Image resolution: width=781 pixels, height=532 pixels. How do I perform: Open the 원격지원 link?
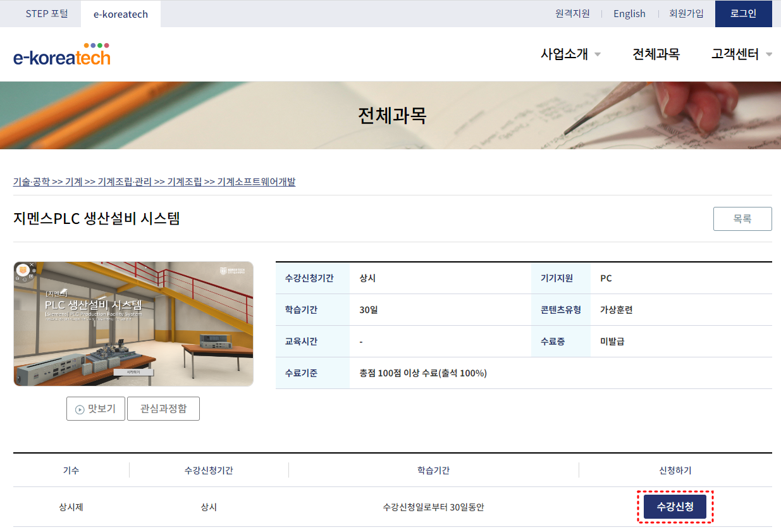click(572, 13)
